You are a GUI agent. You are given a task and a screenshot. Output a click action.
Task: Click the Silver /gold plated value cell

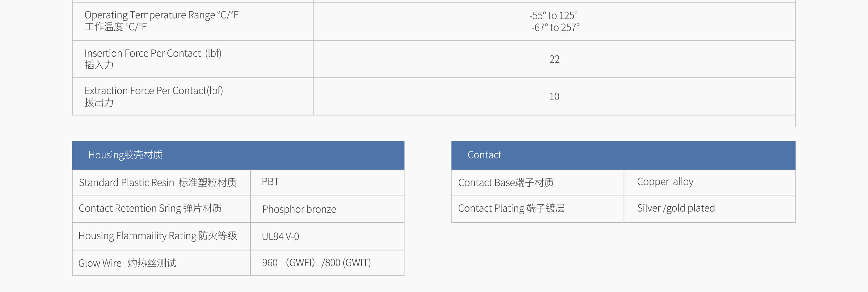[709, 209]
